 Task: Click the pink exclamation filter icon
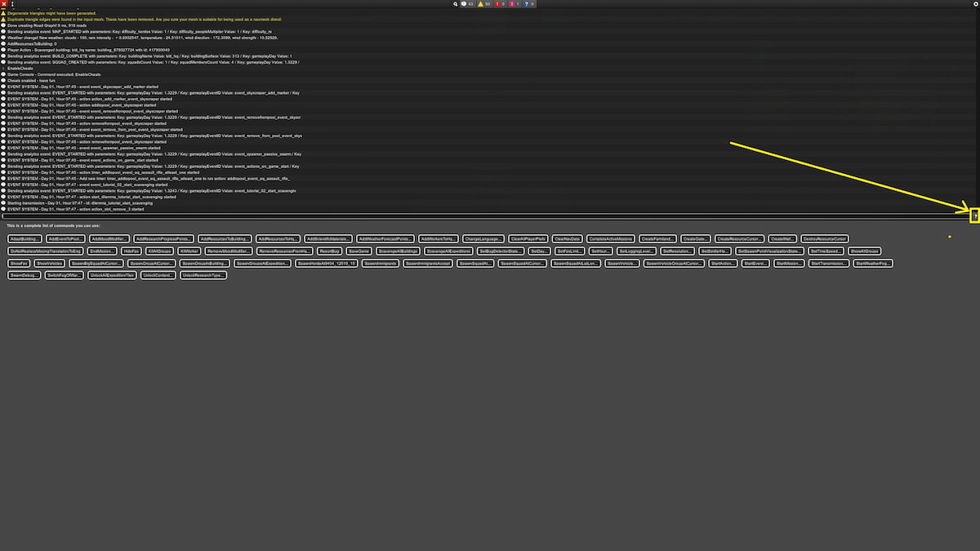(x=515, y=4)
